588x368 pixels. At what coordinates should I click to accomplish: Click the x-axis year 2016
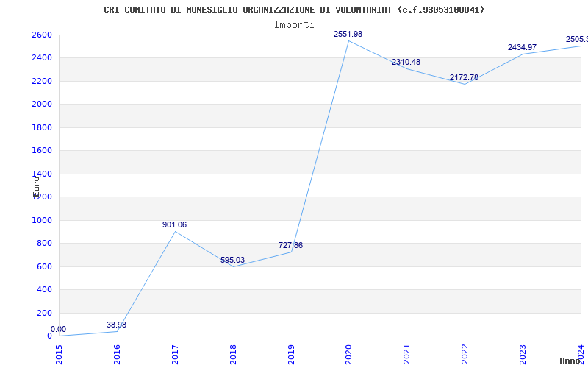pos(117,354)
